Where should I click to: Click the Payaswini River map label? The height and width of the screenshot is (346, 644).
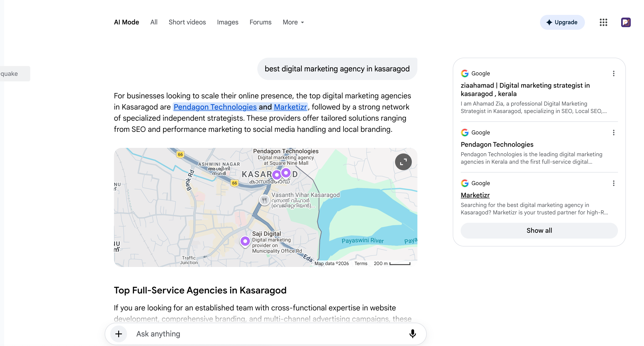[x=362, y=240]
